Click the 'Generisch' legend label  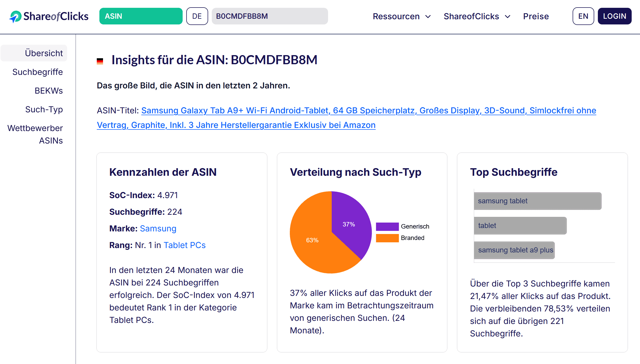[x=415, y=226]
